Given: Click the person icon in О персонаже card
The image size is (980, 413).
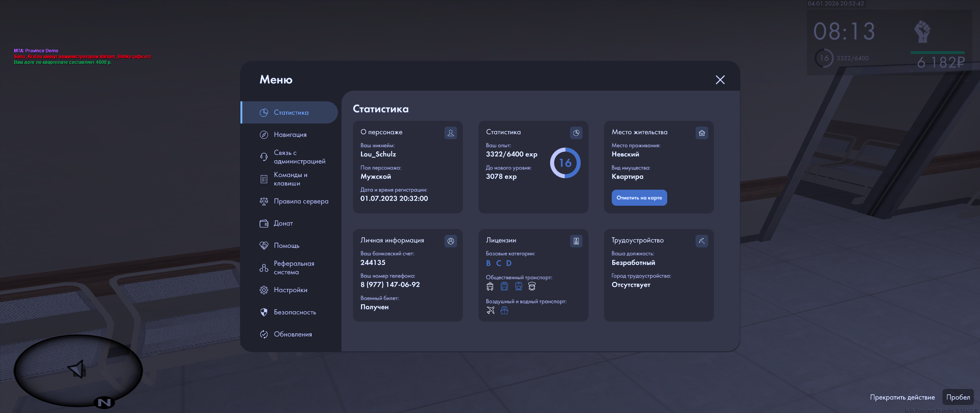Looking at the screenshot, I should (451, 133).
